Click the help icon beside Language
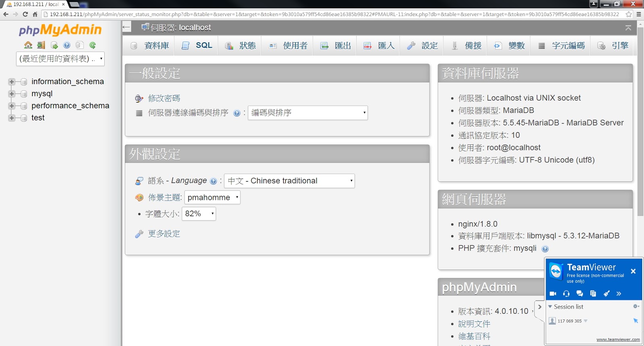The height and width of the screenshot is (346, 644). click(213, 181)
